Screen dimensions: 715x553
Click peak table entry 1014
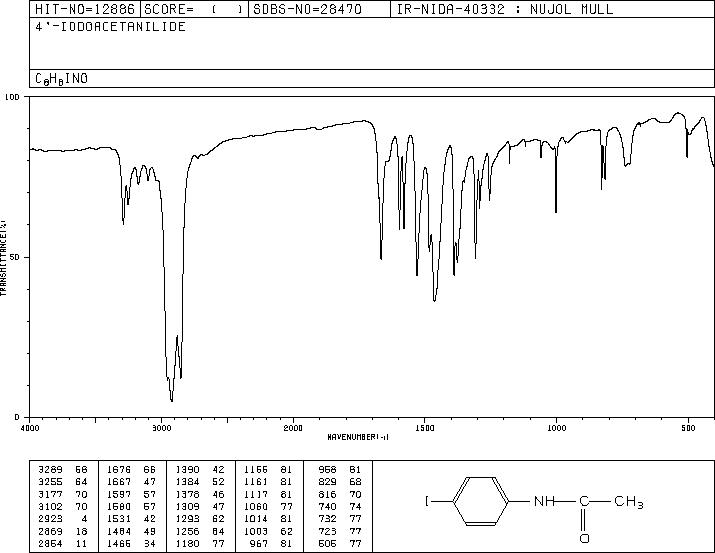pos(268,519)
